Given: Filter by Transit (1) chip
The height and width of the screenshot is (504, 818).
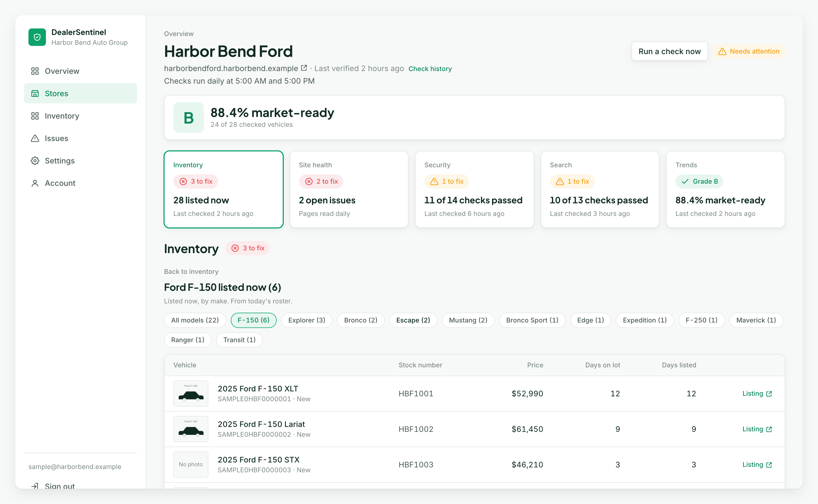Looking at the screenshot, I should [x=239, y=340].
